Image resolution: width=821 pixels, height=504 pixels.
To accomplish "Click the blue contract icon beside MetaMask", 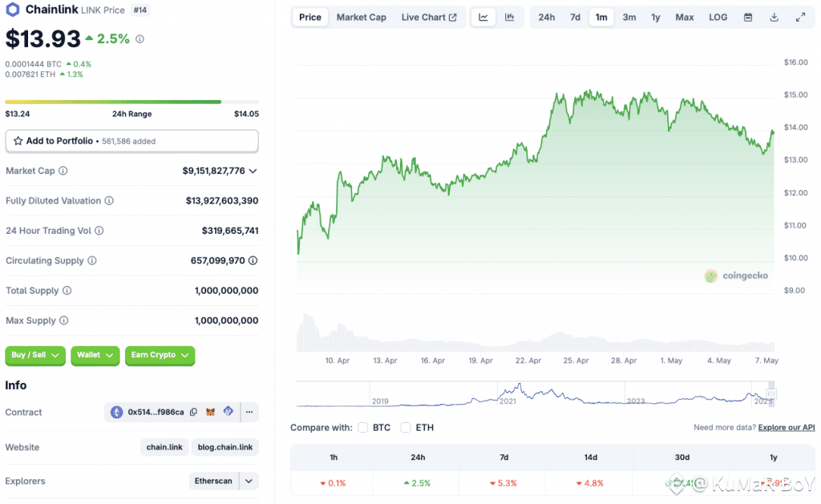I will point(229,411).
